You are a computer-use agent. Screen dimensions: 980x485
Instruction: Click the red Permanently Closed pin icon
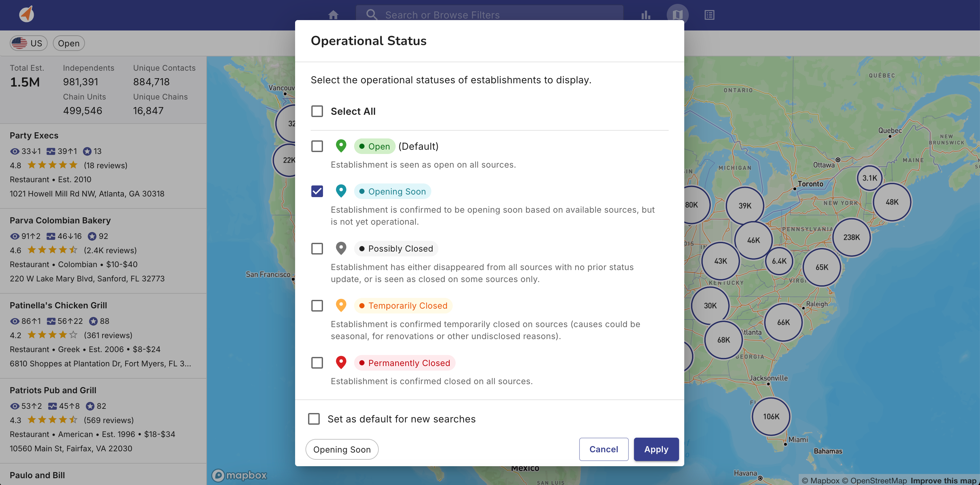tap(341, 362)
